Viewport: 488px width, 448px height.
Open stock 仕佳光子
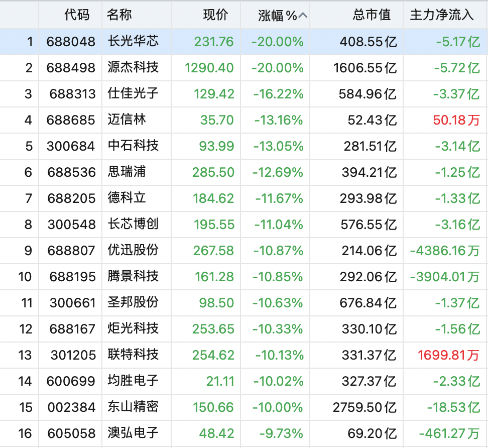tap(133, 94)
